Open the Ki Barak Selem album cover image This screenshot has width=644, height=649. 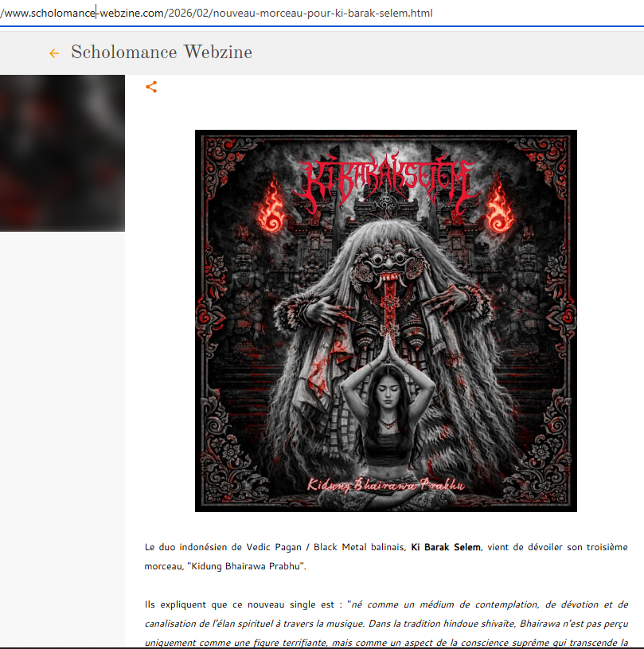coord(386,321)
